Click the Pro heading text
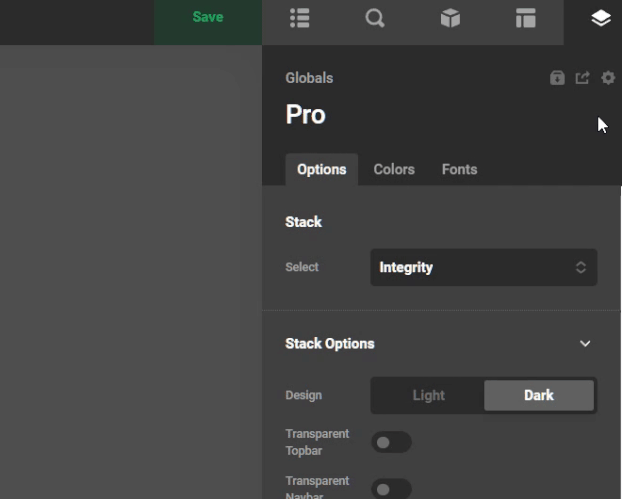The image size is (622, 499). click(305, 115)
